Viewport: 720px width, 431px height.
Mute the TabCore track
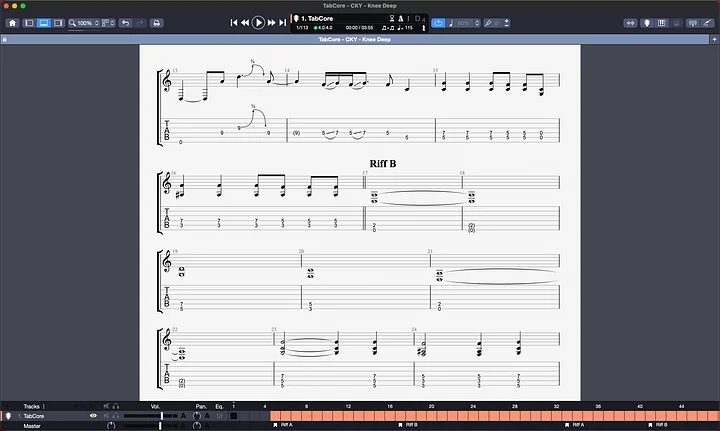[x=107, y=416]
